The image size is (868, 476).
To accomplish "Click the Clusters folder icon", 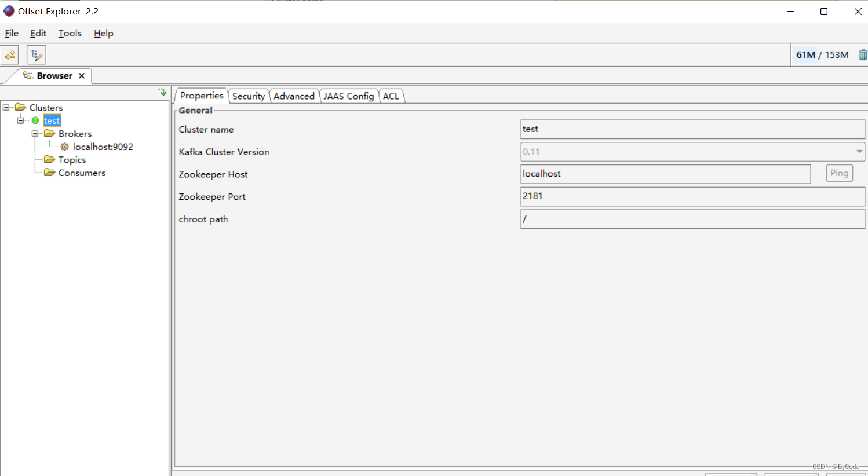I will 21,107.
